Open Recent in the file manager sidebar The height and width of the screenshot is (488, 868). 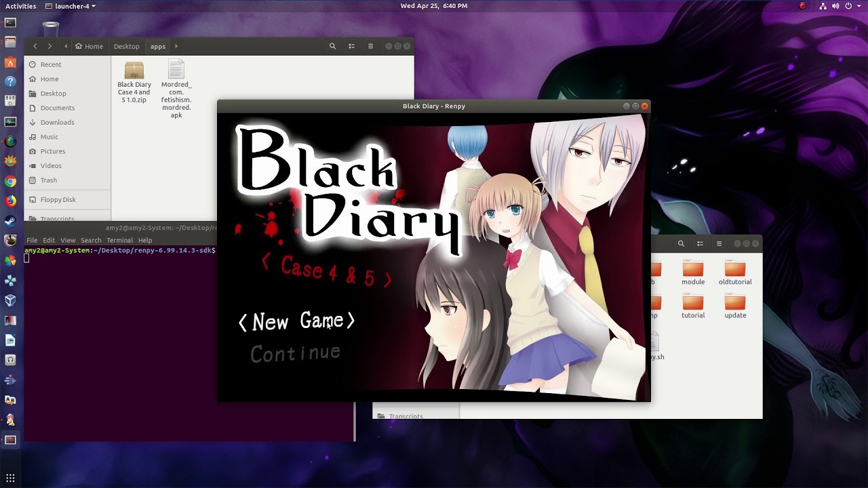point(68,64)
